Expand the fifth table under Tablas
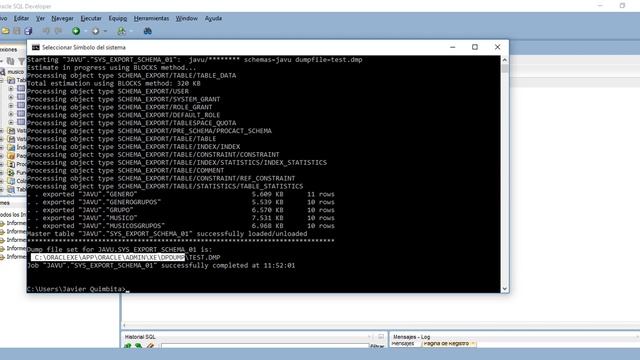This screenshot has width=640, height=360. 11,122
